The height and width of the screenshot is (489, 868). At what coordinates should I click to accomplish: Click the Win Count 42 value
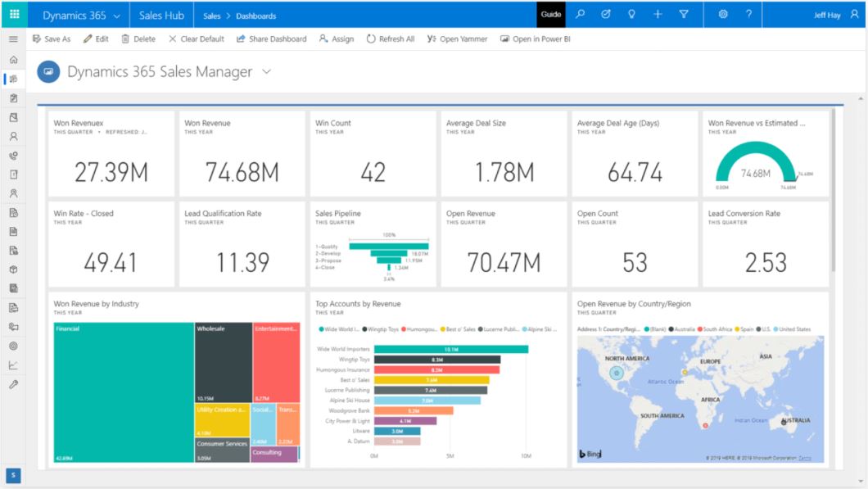click(373, 172)
